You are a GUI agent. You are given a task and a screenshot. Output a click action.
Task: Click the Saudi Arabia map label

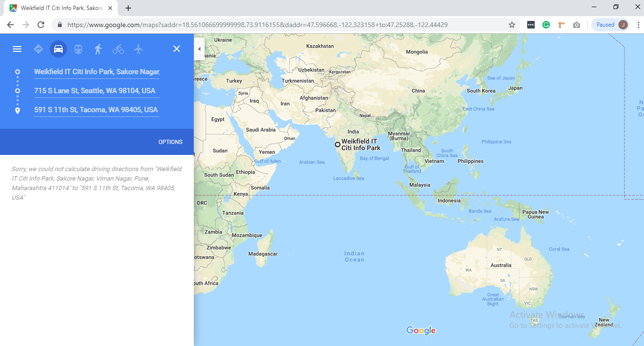pyautogui.click(x=261, y=130)
